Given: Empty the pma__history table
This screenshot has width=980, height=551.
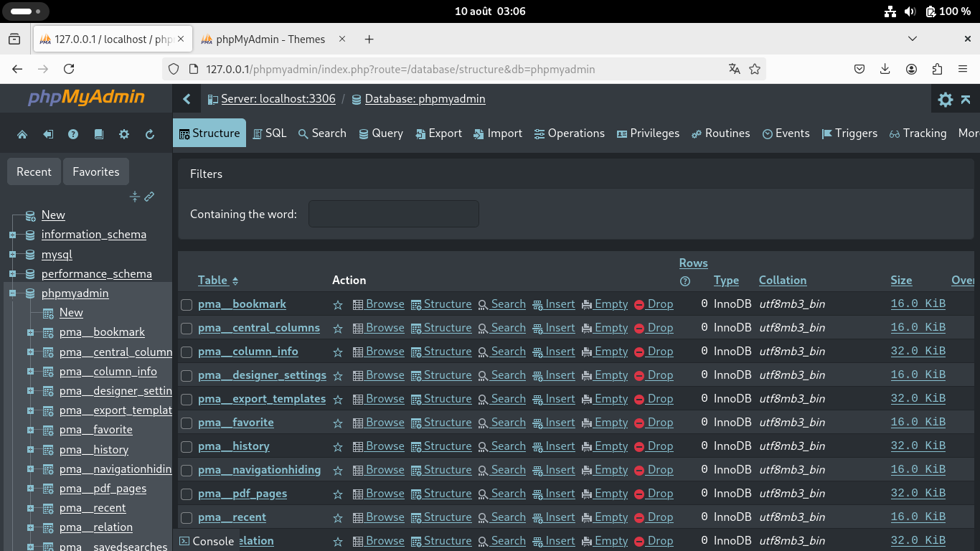Looking at the screenshot, I should coord(605,446).
